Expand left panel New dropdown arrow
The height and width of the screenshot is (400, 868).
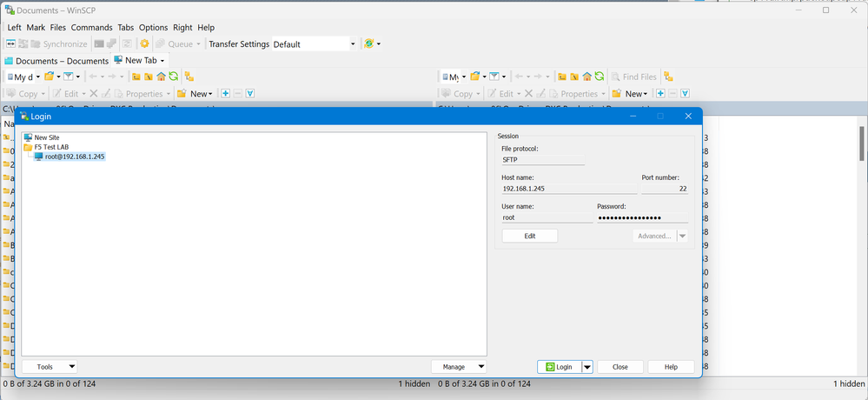[210, 94]
